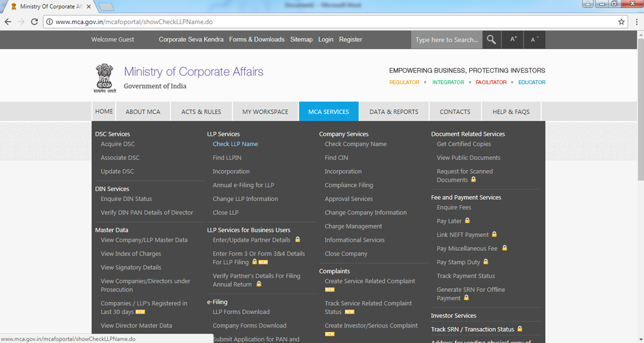
Task: Open the MY WORKSPACE menu
Action: pyautogui.click(x=265, y=111)
